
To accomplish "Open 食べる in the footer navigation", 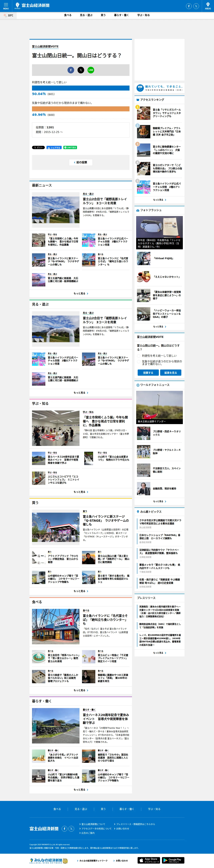I will click(57, 809).
